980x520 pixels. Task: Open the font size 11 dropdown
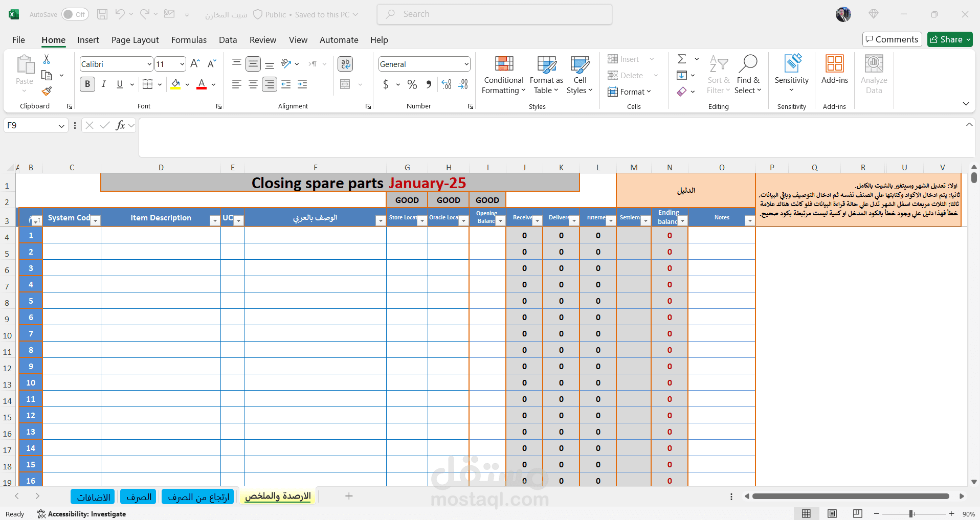pos(182,64)
